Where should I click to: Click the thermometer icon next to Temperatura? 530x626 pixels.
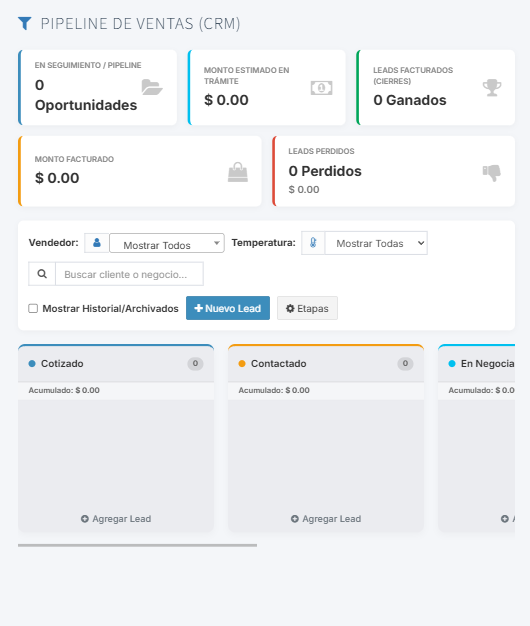tap(313, 243)
